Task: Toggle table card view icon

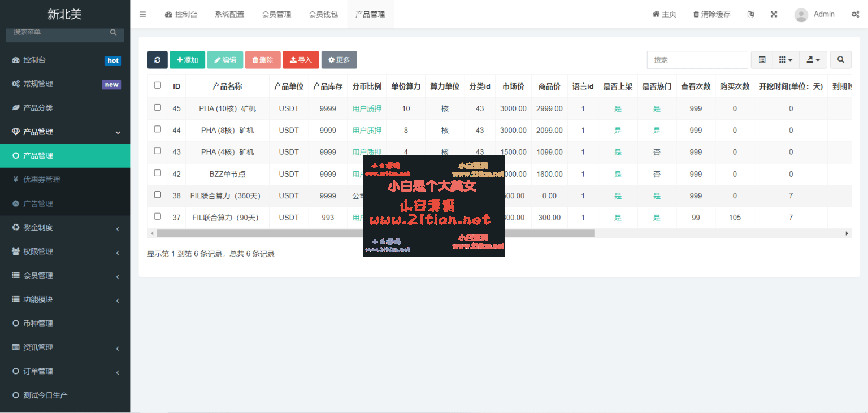Action: pyautogui.click(x=762, y=60)
